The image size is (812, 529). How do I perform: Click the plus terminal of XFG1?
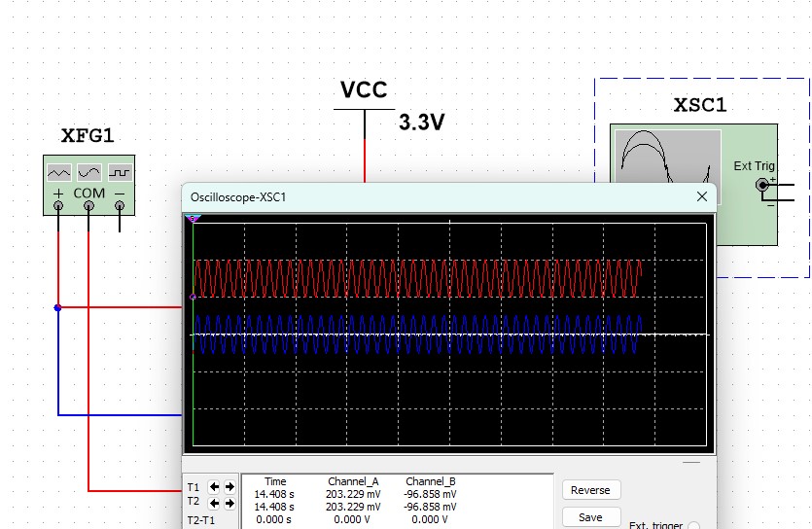58,206
